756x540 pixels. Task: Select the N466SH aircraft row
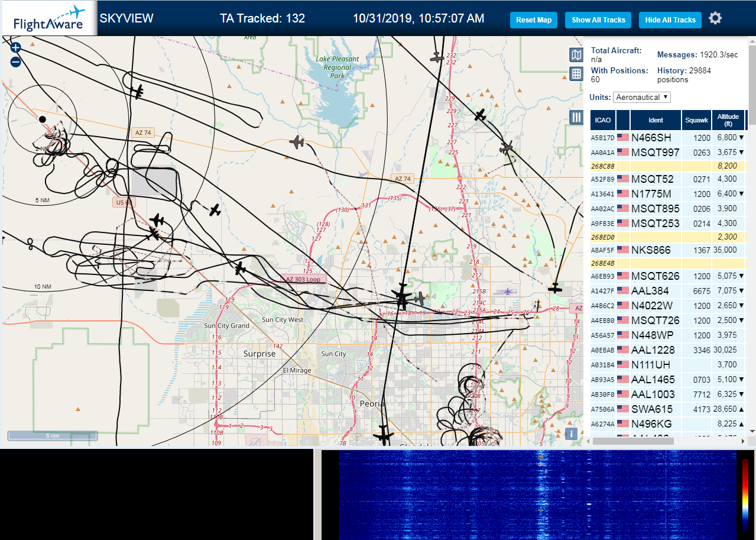(x=669, y=137)
